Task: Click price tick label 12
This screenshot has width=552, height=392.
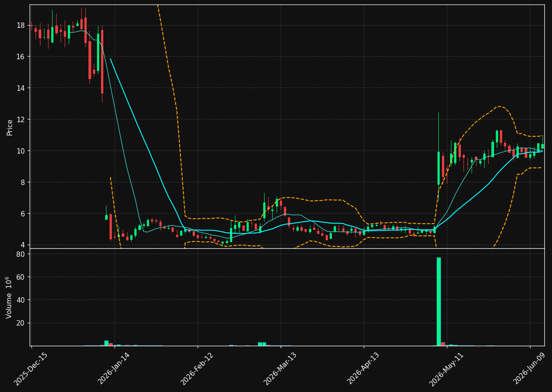Action: click(x=21, y=119)
